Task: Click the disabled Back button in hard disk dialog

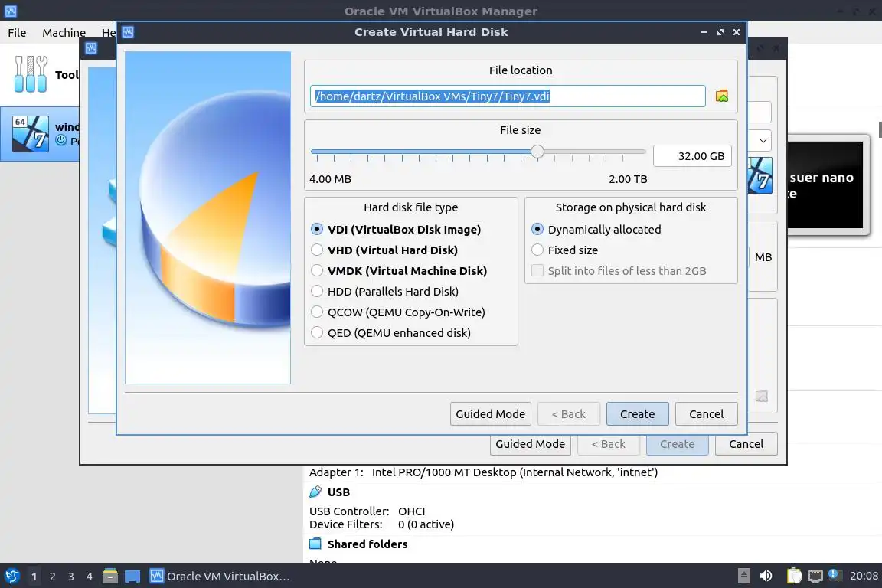Action: (569, 414)
